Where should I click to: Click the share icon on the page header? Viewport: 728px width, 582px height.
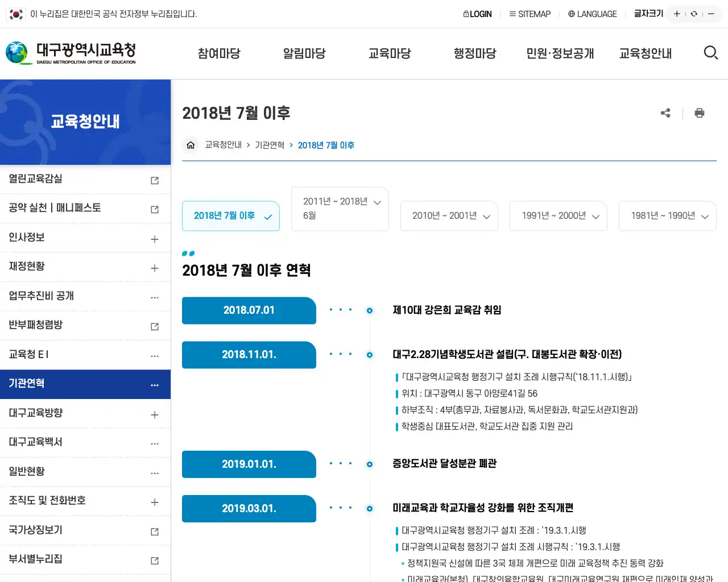(665, 113)
